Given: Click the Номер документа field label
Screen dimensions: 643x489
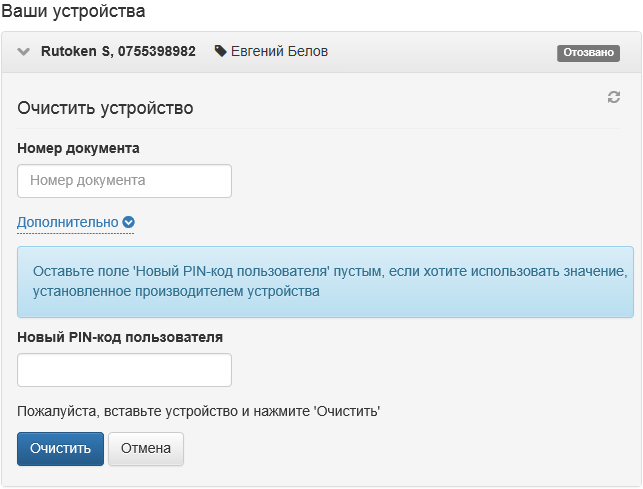Looking at the screenshot, I should pyautogui.click(x=78, y=148).
